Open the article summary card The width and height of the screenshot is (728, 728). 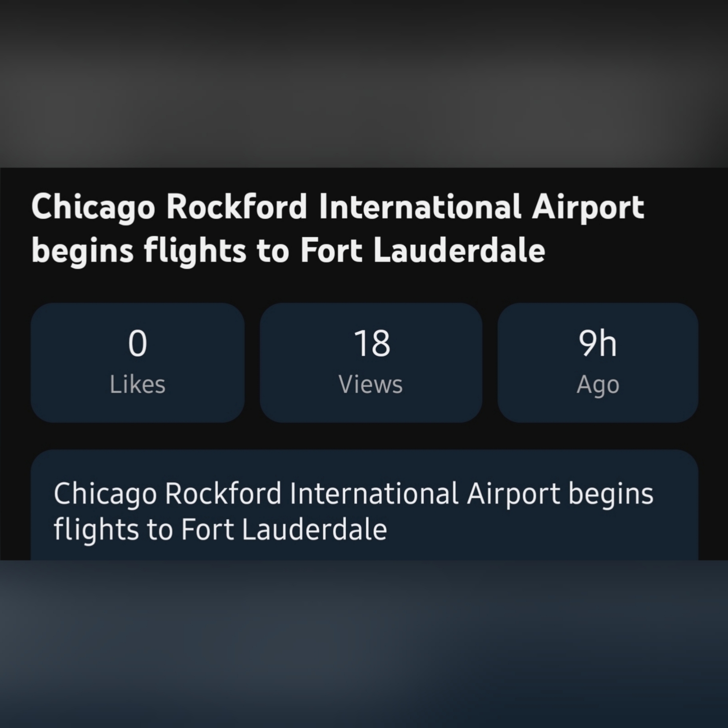pos(364,504)
